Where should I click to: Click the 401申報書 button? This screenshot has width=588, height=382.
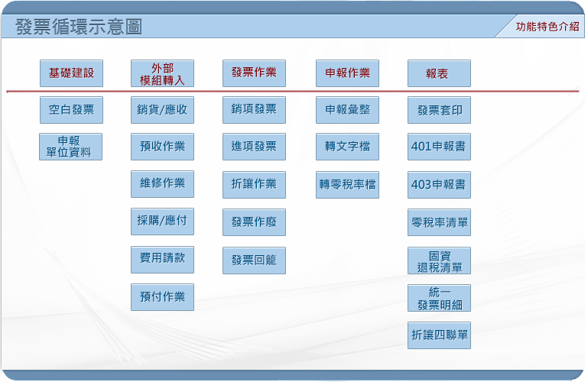[439, 147]
